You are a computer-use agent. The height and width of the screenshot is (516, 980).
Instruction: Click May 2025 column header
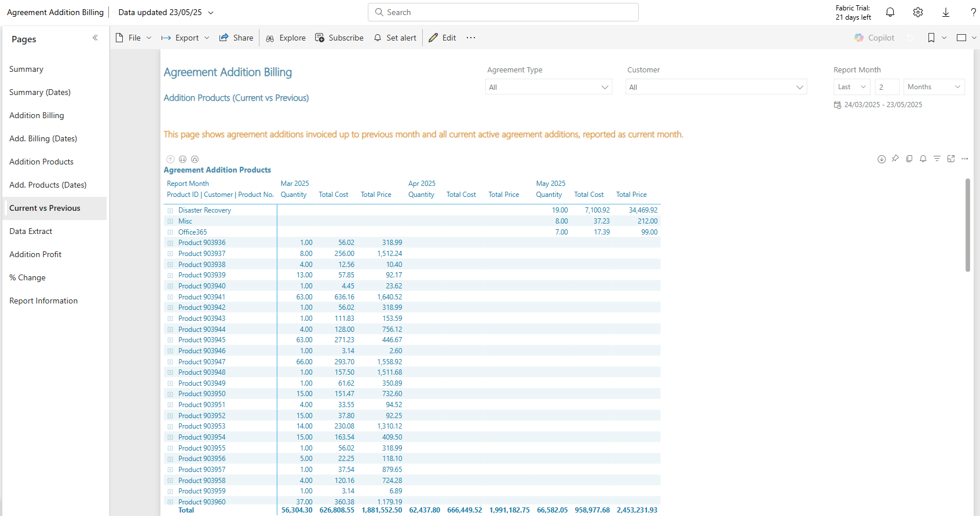click(x=551, y=184)
